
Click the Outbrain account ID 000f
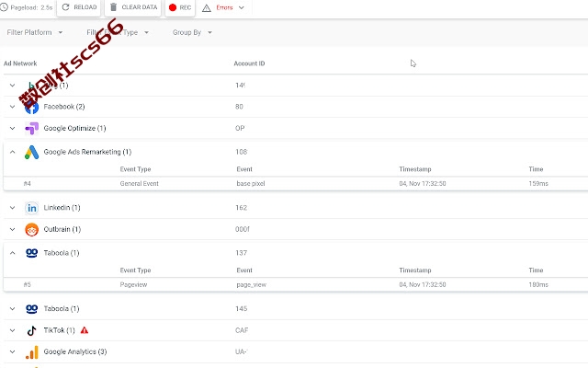point(243,229)
